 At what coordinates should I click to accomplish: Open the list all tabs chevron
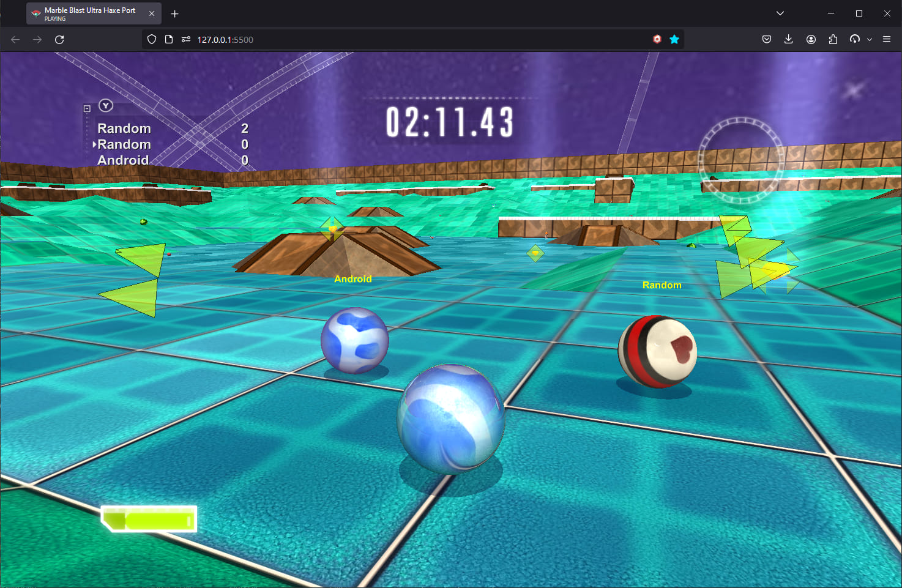780,13
